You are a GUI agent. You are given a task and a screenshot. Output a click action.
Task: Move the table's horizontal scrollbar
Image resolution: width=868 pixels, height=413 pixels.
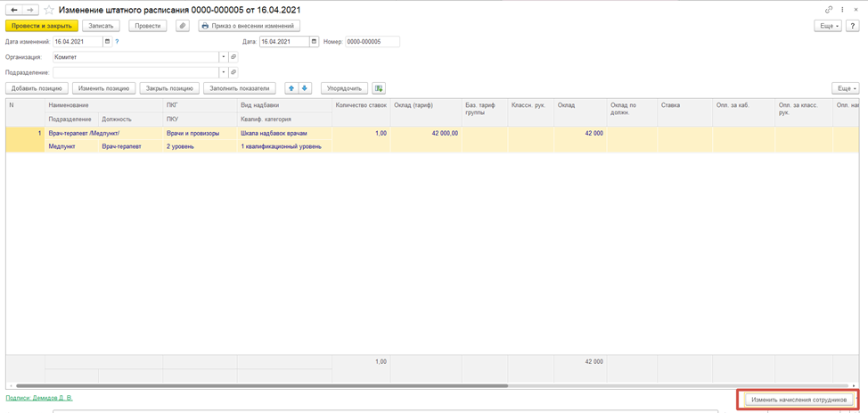261,385
